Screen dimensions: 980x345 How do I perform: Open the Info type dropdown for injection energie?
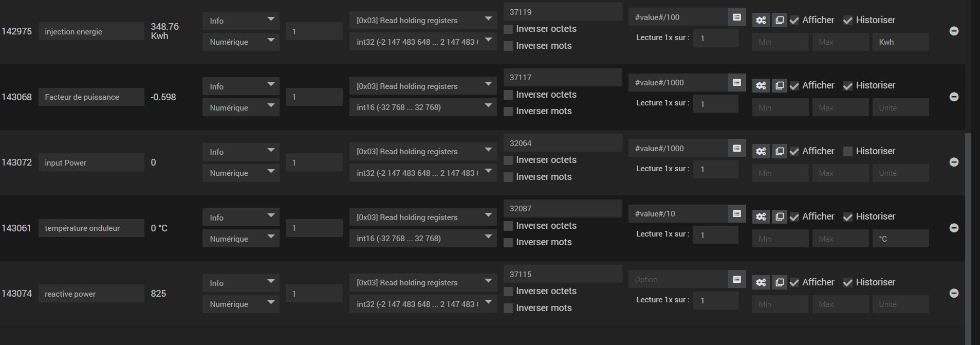pos(241,21)
